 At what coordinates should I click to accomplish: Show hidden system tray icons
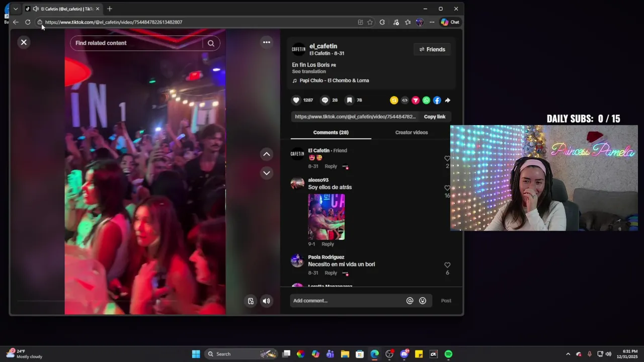(568, 354)
